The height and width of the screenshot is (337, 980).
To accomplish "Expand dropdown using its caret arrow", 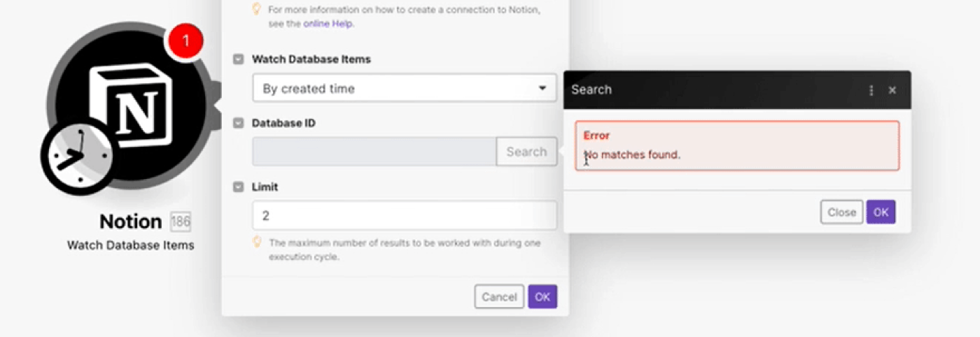I will pyautogui.click(x=542, y=89).
